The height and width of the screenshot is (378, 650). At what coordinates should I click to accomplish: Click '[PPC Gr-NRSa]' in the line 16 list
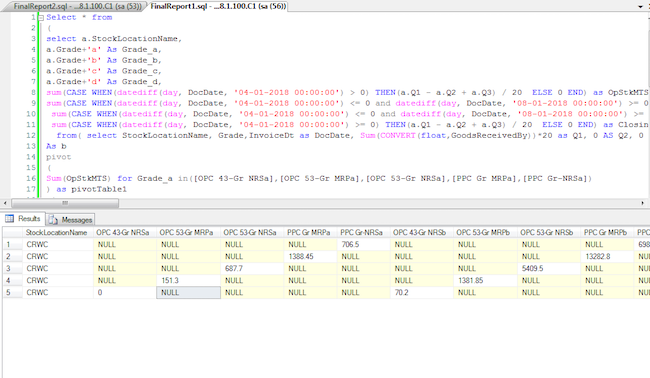pyautogui.click(x=555, y=179)
